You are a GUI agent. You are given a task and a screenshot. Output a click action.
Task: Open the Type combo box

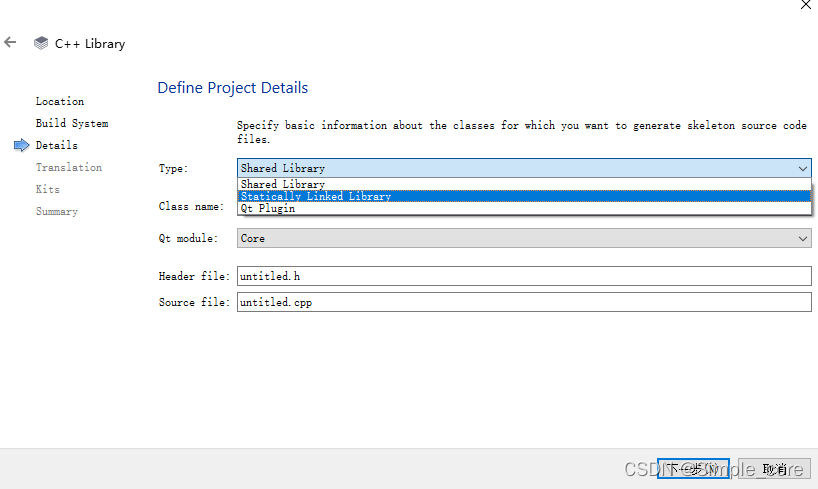(x=524, y=168)
